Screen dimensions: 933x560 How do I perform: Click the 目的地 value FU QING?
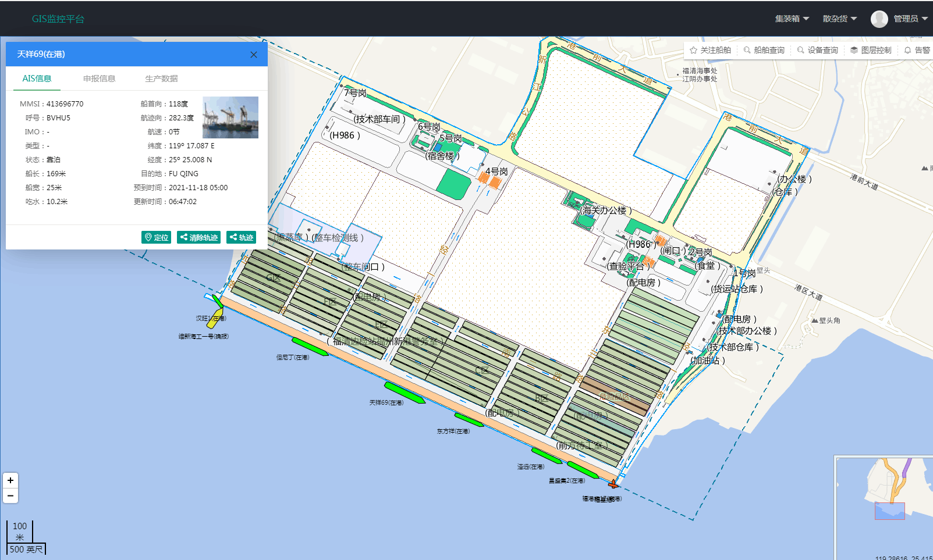pyautogui.click(x=183, y=174)
